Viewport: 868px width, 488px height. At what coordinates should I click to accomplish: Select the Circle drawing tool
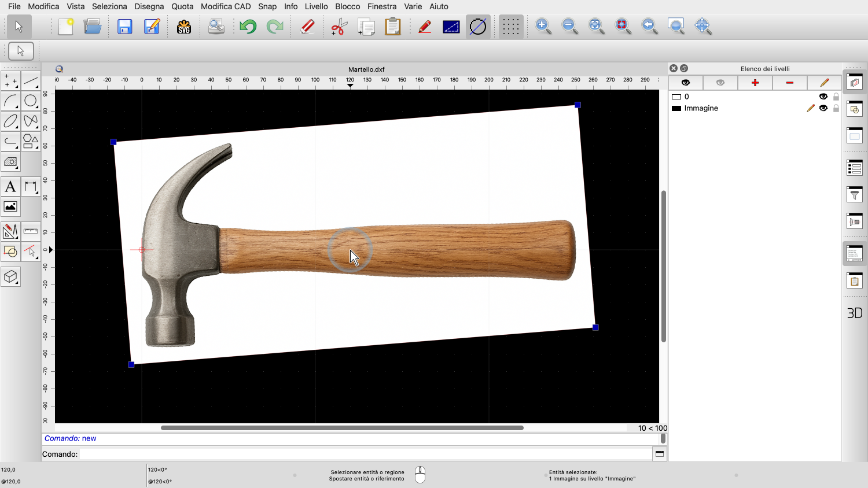[x=31, y=101]
